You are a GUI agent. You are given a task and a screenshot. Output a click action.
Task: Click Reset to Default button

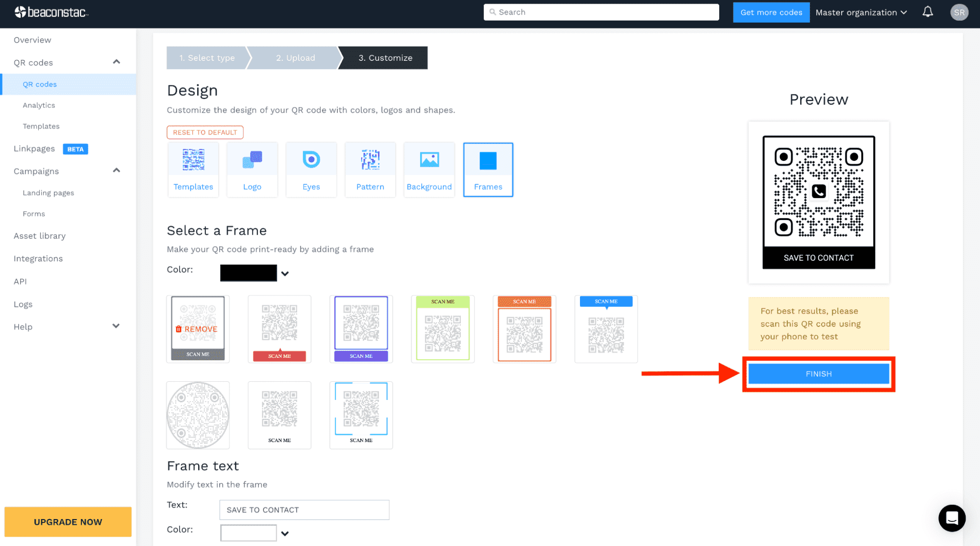[x=204, y=132]
